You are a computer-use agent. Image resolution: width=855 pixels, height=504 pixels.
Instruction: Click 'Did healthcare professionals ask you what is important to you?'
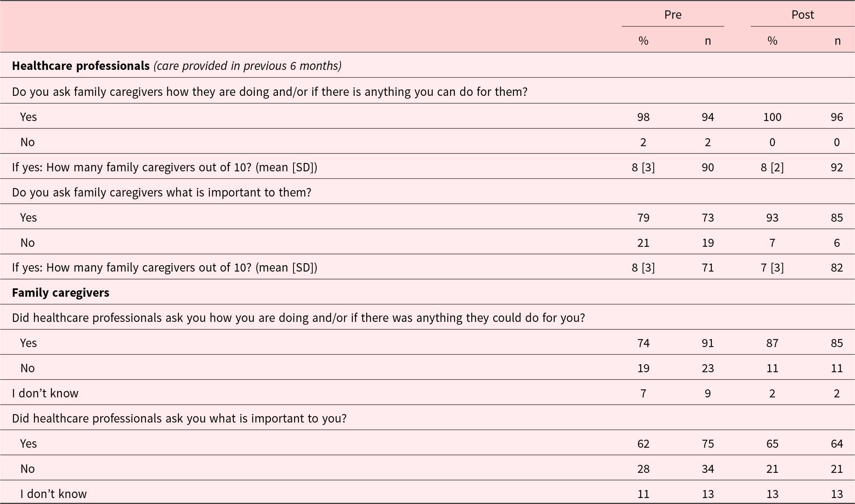179,418
